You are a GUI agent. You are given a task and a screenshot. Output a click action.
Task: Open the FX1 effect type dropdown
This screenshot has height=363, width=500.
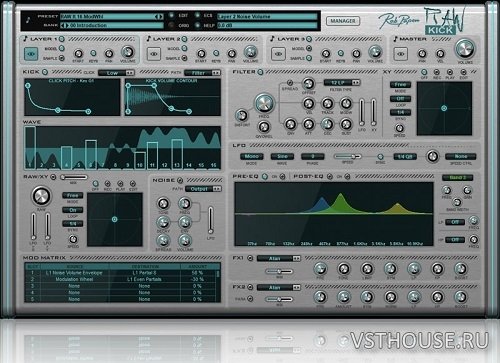point(279,258)
